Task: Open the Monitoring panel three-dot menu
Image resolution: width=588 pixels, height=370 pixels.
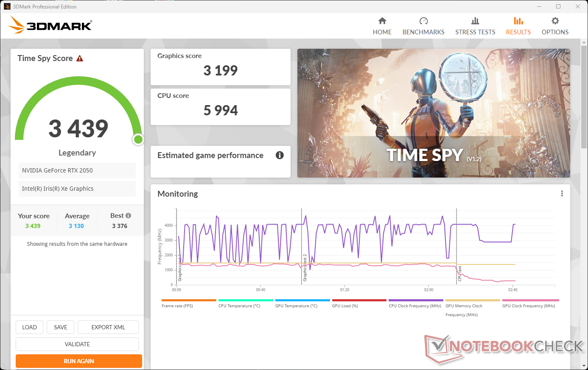Action: click(x=562, y=194)
